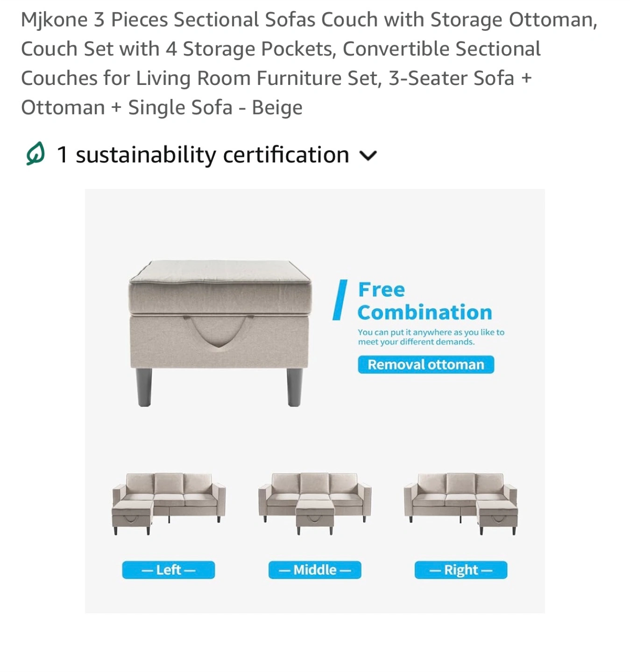Tap the 'put it anywhere' description text
630x672 pixels.
(431, 337)
